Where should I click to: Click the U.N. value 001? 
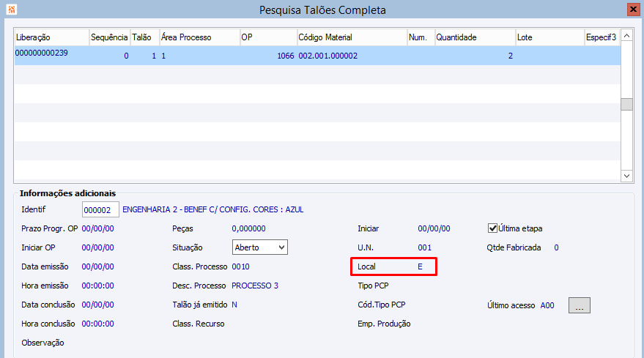425,247
